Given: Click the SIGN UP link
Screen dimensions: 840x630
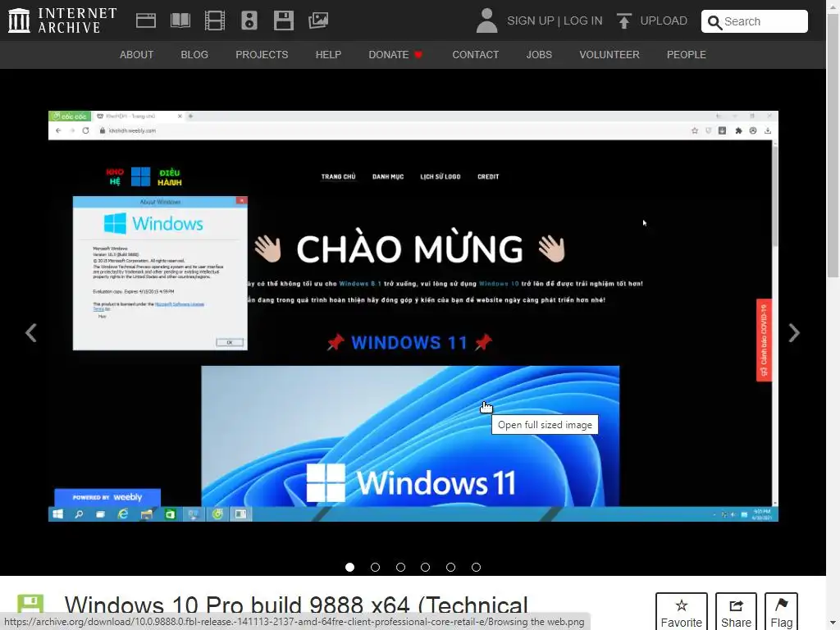Looking at the screenshot, I should 531,21.
